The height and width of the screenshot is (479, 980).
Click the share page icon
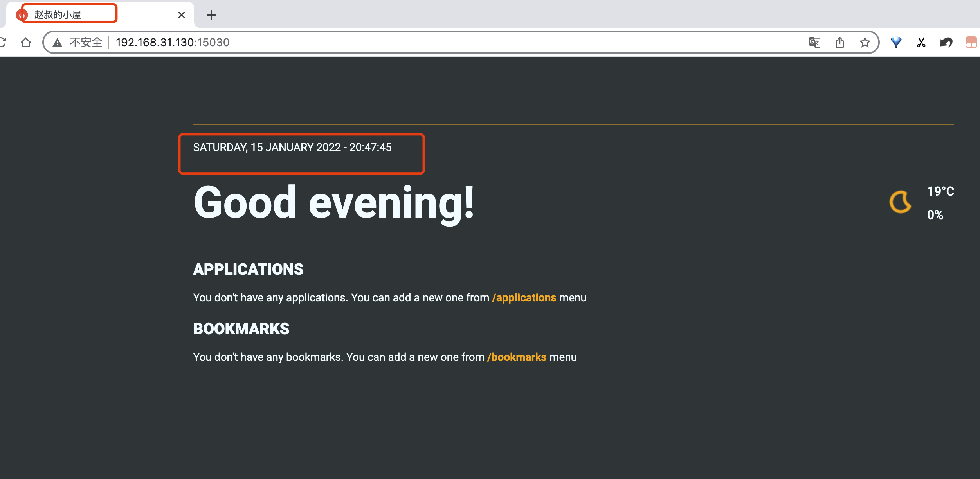[x=840, y=42]
